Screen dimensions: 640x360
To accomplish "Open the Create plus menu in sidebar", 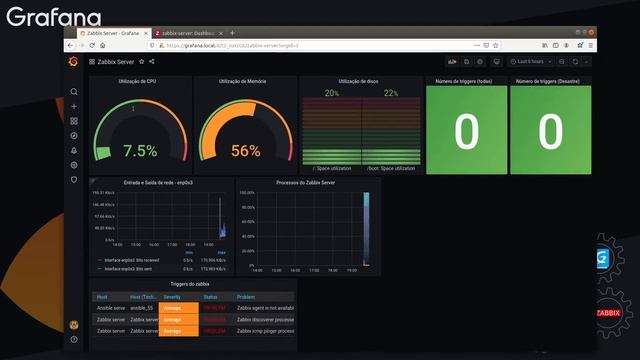I will point(74,107).
